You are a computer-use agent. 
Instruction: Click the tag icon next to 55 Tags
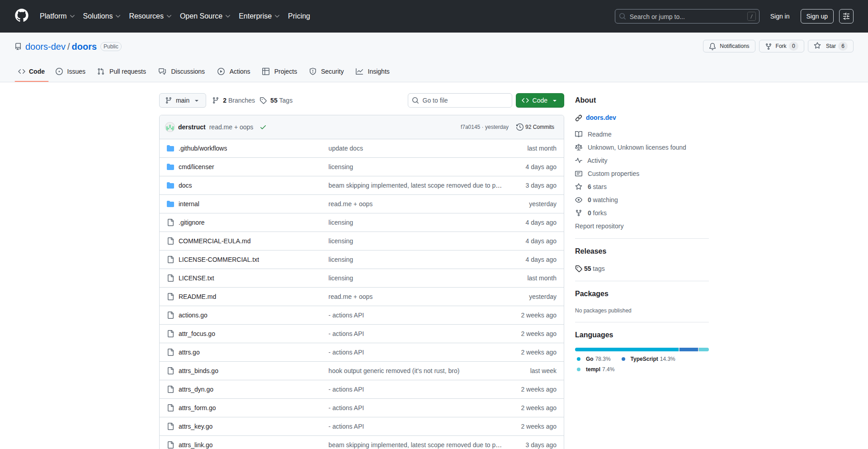tap(263, 100)
